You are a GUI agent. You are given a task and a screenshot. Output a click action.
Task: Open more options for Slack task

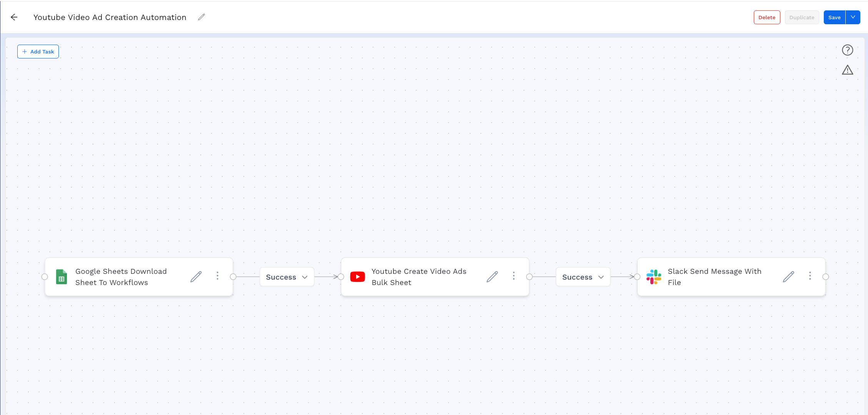(x=810, y=276)
